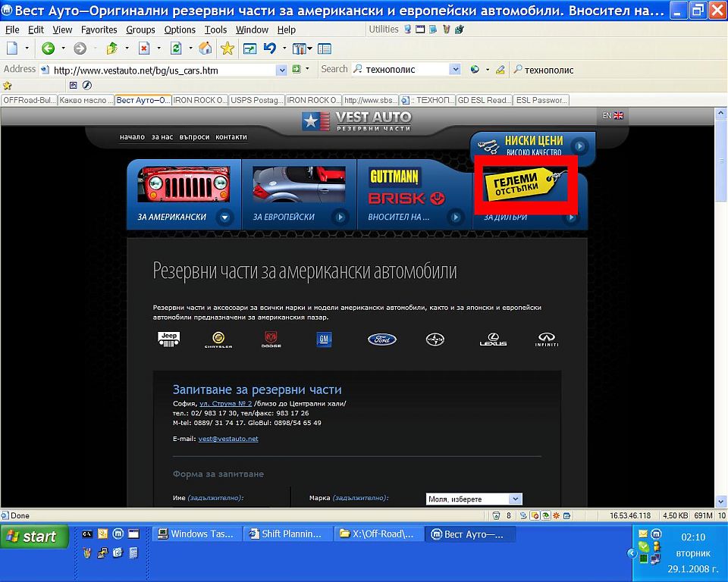728x582 pixels.
Task: Click the Windows start button
Action: (x=35, y=537)
